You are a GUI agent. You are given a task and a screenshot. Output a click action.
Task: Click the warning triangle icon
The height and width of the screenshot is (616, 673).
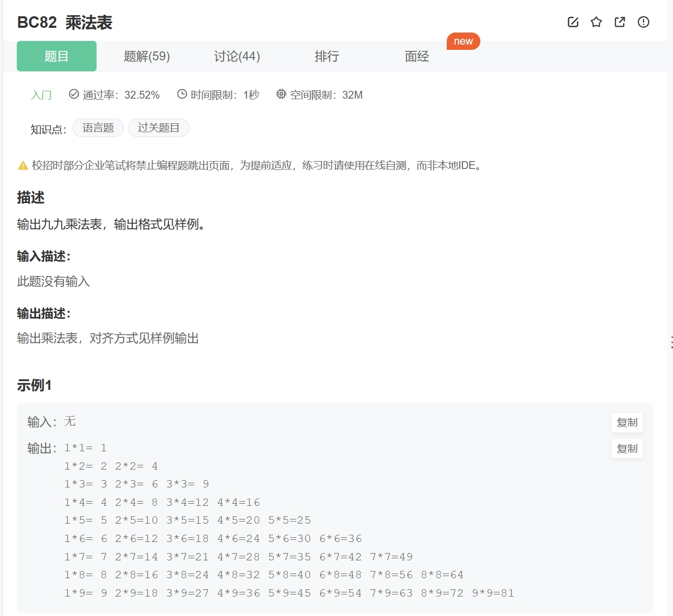(22, 165)
